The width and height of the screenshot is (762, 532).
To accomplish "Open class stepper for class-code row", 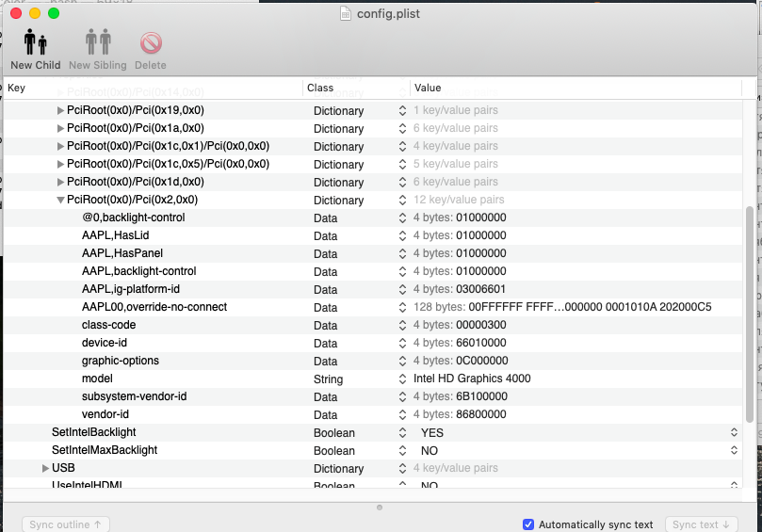I will pos(402,326).
